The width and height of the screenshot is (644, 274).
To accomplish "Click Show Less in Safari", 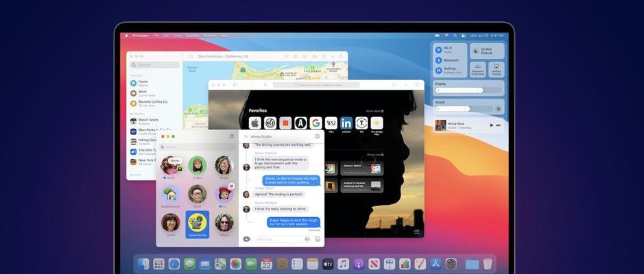I will (x=375, y=155).
